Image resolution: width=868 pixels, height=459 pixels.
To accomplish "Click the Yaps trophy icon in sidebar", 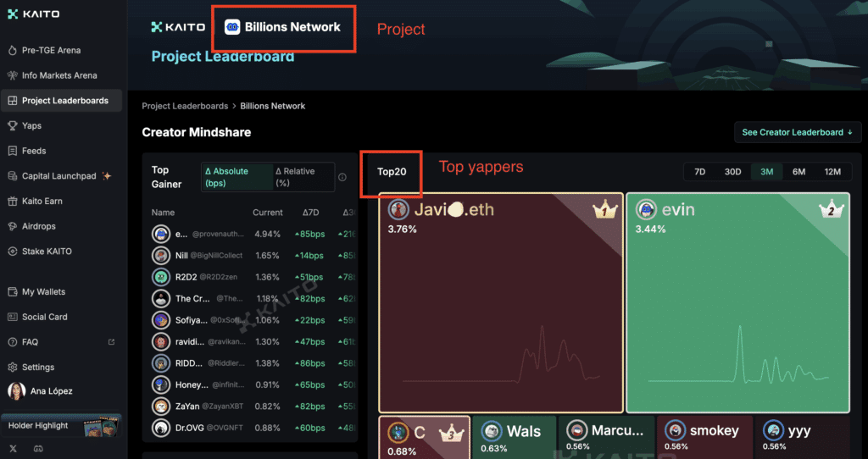I will [13, 126].
